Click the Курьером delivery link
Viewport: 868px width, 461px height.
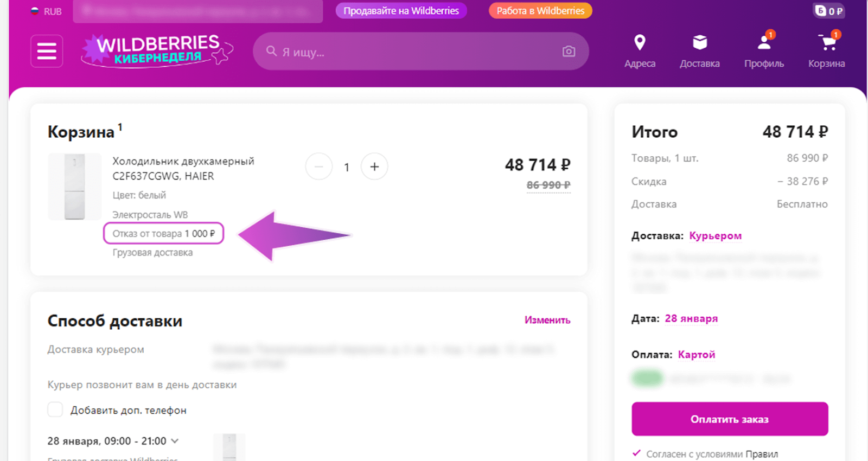(x=715, y=236)
